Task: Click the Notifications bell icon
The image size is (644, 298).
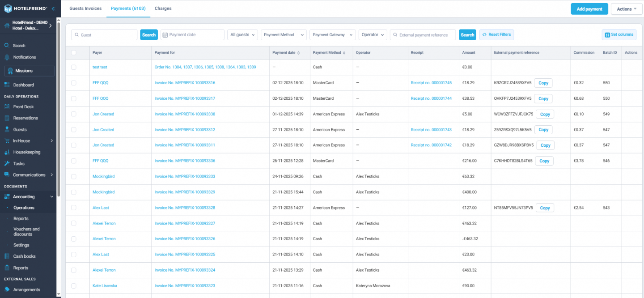Action: click(7, 57)
